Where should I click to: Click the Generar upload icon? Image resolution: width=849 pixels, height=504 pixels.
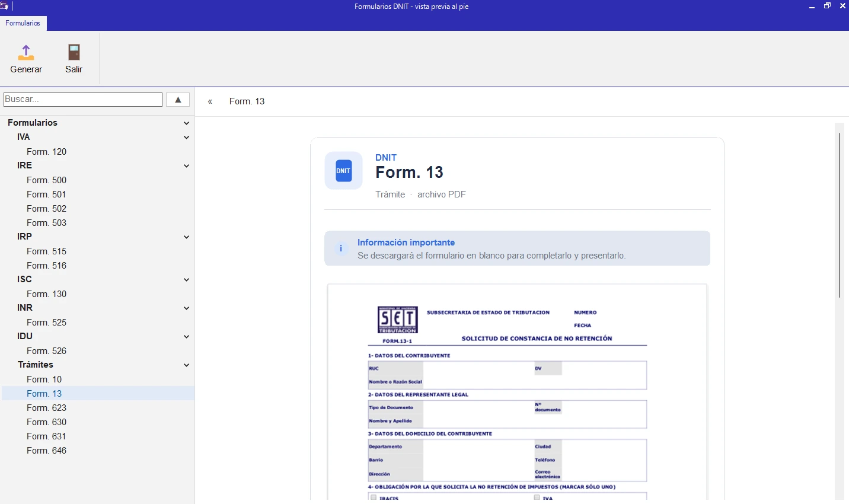26,52
